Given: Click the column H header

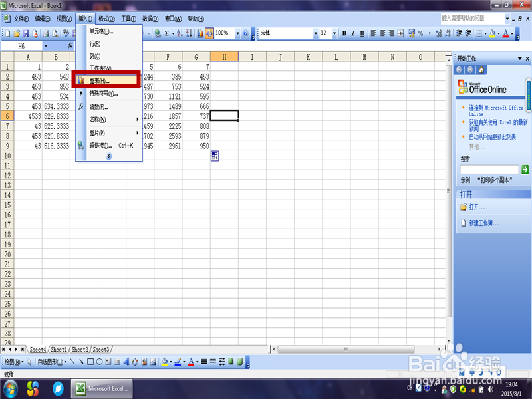Looking at the screenshot, I should tap(224, 57).
